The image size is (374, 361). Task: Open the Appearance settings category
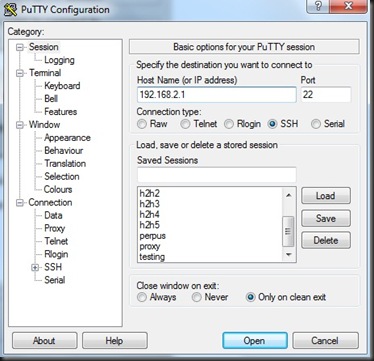pos(67,138)
